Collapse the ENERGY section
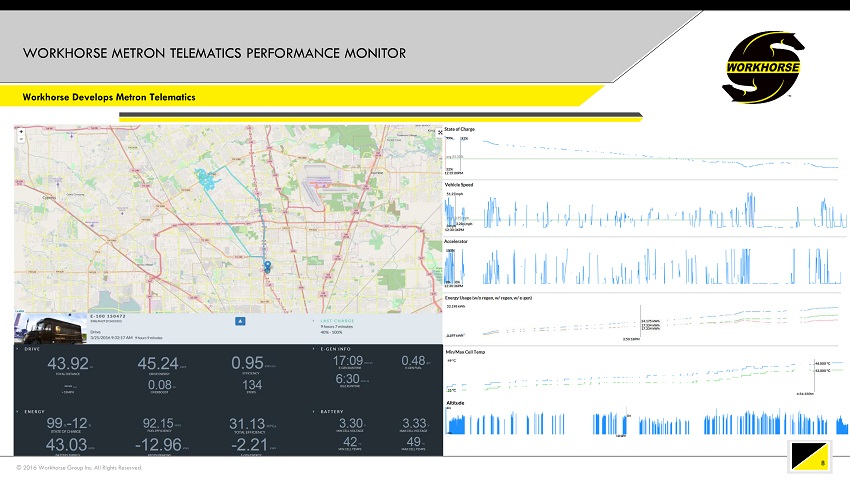This screenshot has height=478, width=850. pyautogui.click(x=18, y=411)
